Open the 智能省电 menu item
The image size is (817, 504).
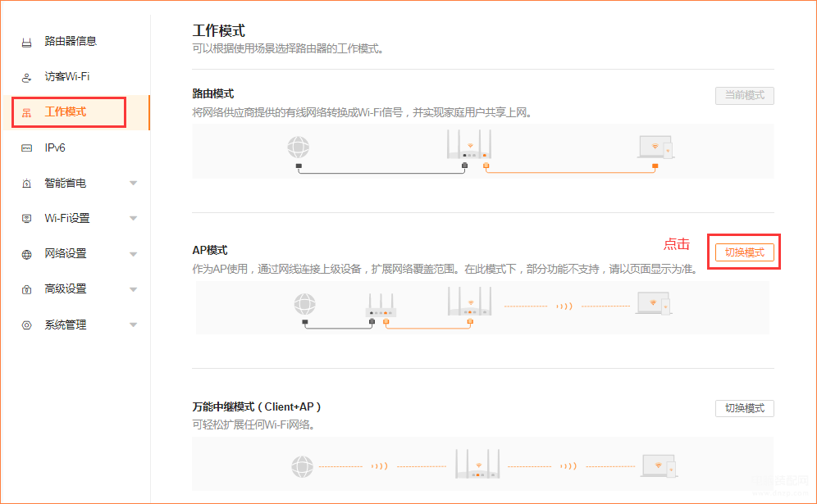click(65, 183)
